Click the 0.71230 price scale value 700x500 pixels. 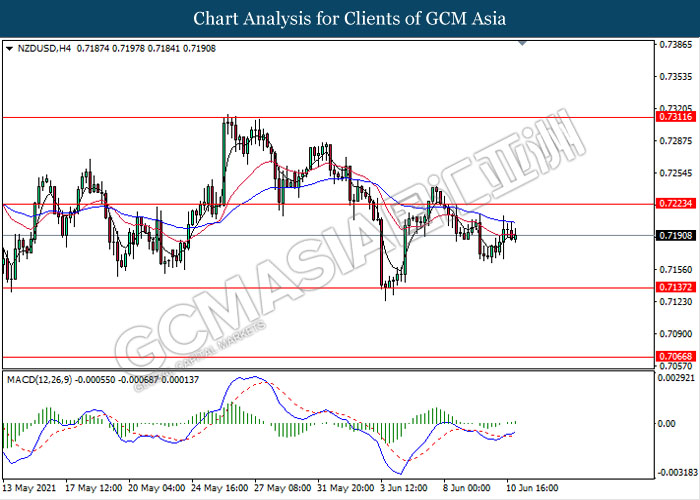676,302
